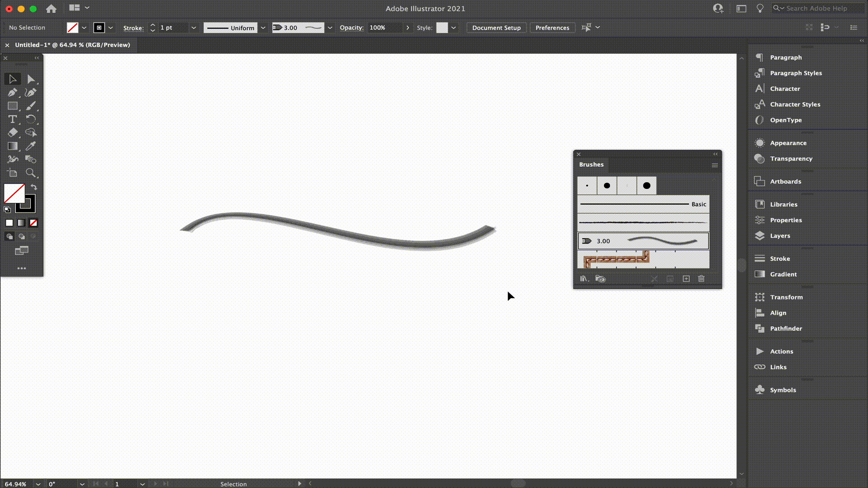This screenshot has width=868, height=488.
Task: Open stroke weight dropdown
Action: point(193,28)
